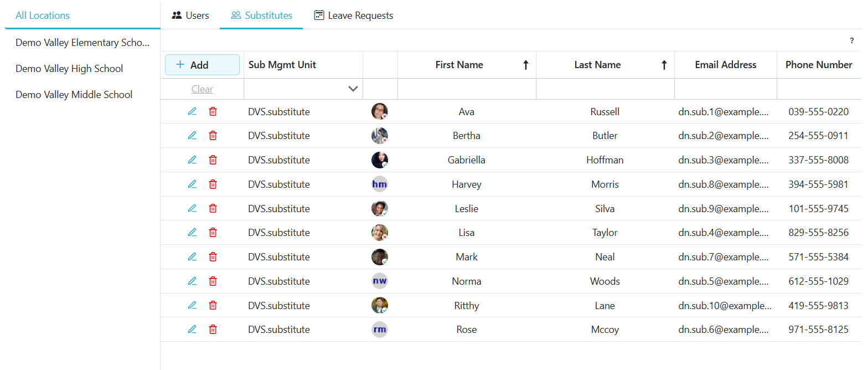Viewport: 868px width, 370px height.
Task: Sort by First Name column arrow
Action: [x=525, y=65]
